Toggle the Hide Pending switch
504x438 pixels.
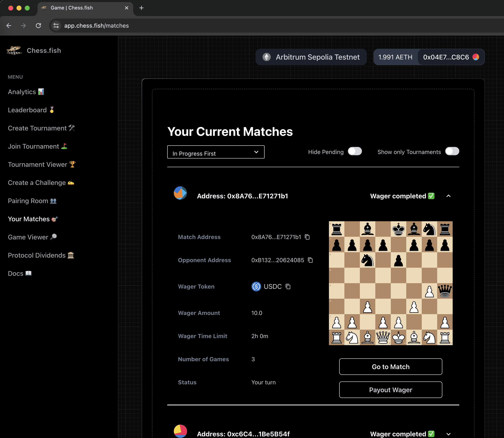[x=354, y=152]
